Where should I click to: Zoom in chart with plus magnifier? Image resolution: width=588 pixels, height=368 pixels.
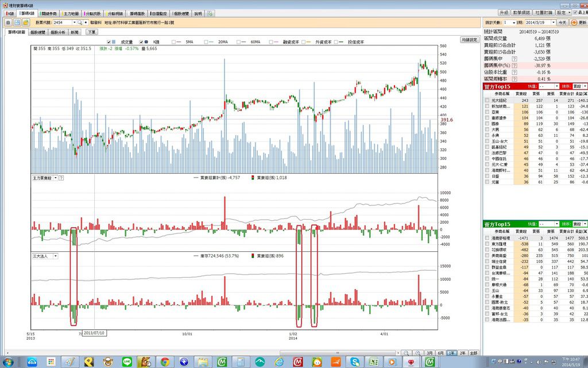point(417,354)
